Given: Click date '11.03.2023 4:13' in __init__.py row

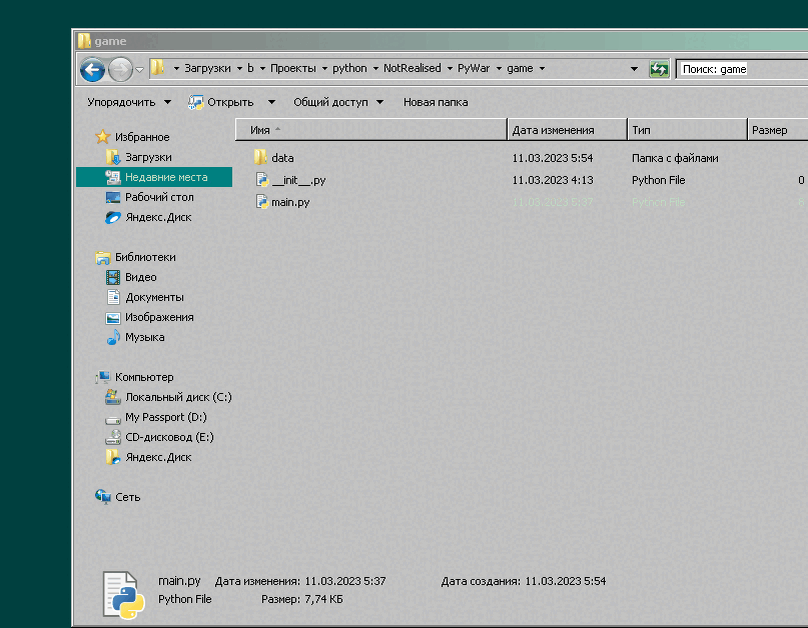Looking at the screenshot, I should pyautogui.click(x=552, y=180).
